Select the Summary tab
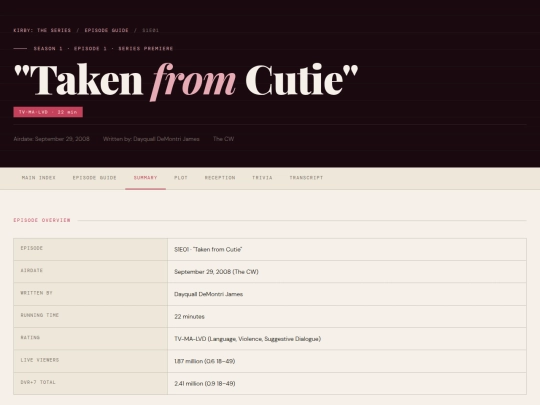Screen dimensions: 540x405 (x=145, y=178)
